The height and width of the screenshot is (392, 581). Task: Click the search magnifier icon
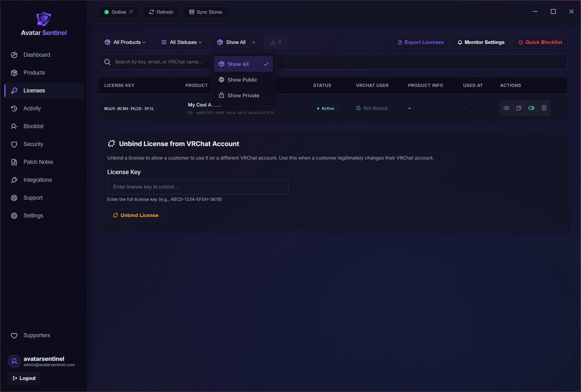(108, 62)
